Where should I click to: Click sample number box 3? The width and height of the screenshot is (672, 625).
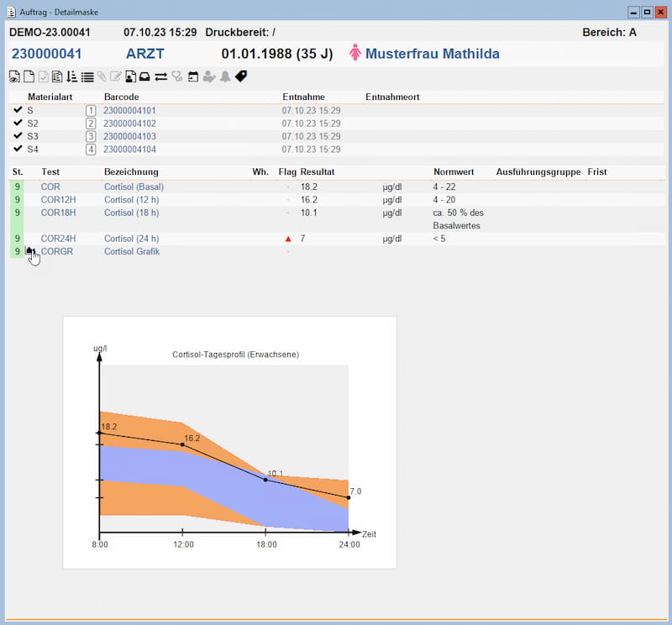[91, 136]
